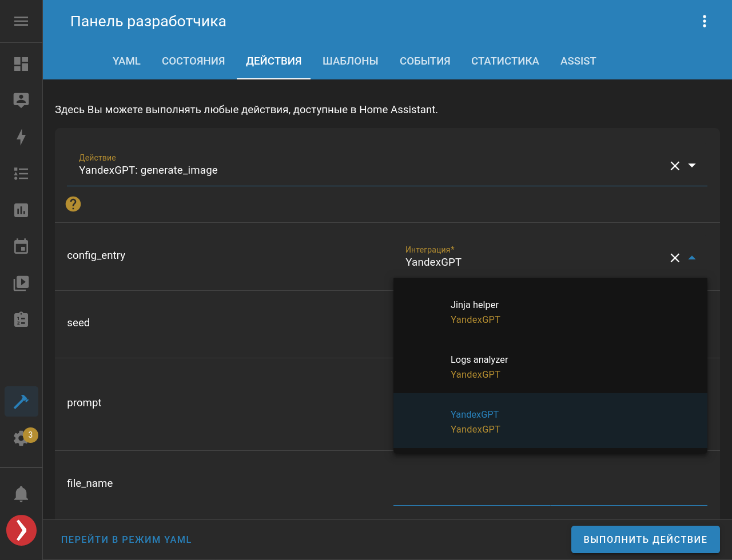Switch to the ШАБЛОНЫ tab
Image resolution: width=732 pixels, height=560 pixels.
click(x=351, y=61)
